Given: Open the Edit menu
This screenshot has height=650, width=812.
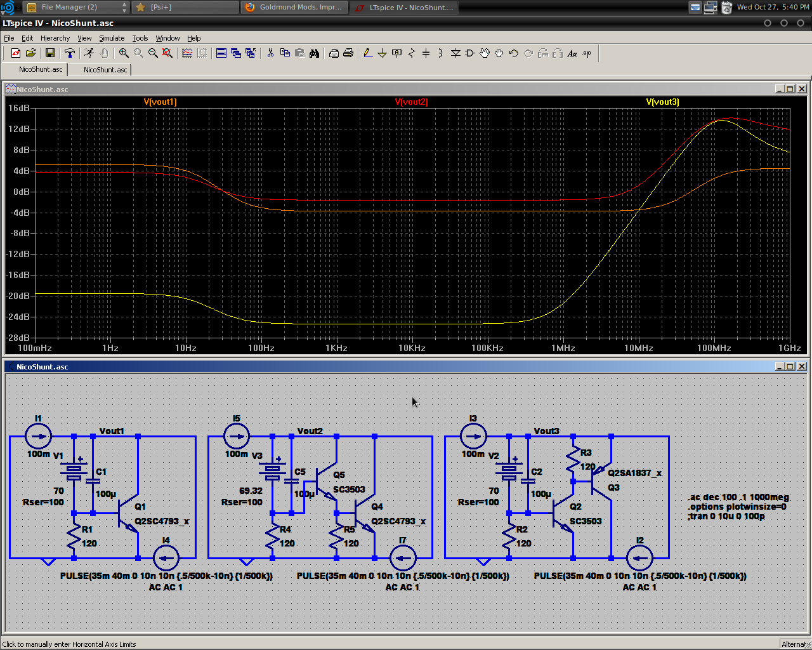Looking at the screenshot, I should pyautogui.click(x=27, y=38).
